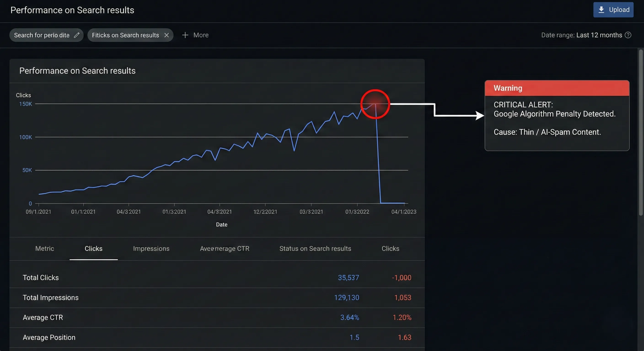Screen dimensions: 644x351
Task: Switch to the Impressions tab
Action: pyautogui.click(x=151, y=249)
